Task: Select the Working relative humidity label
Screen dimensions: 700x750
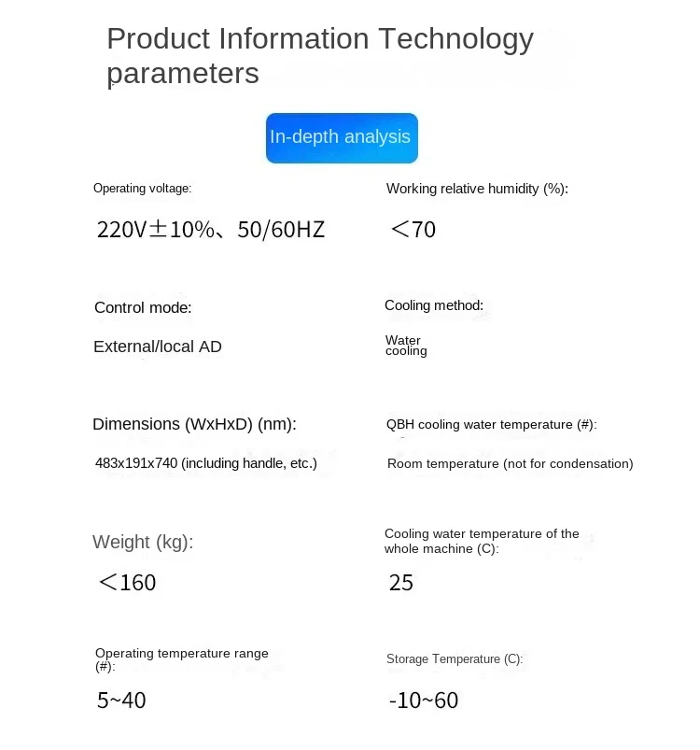Action: pos(477,189)
